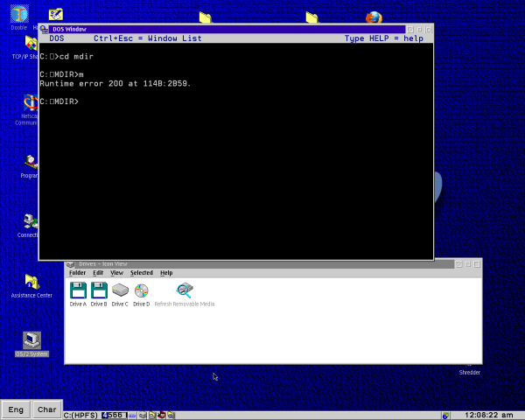
Task: Click the Refresh Removable Media icon
Action: tap(185, 290)
